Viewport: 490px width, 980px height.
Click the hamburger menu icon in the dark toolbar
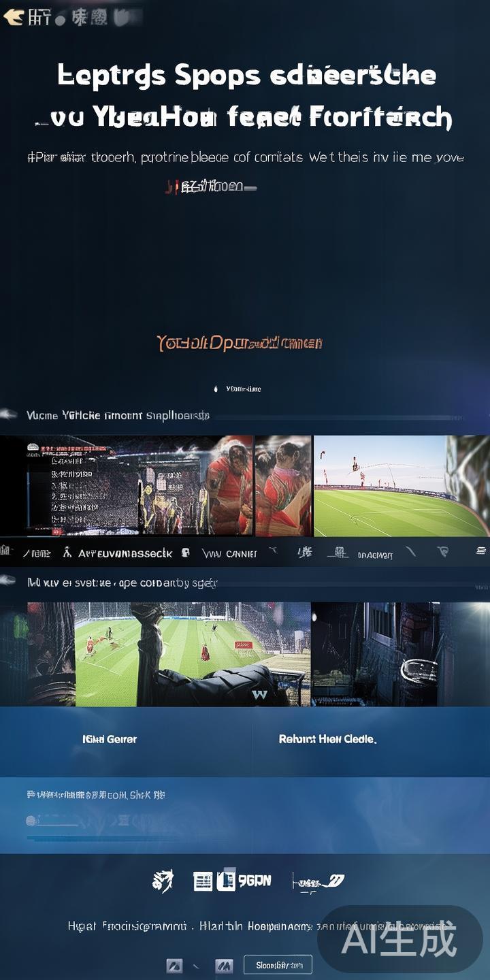pos(481,552)
